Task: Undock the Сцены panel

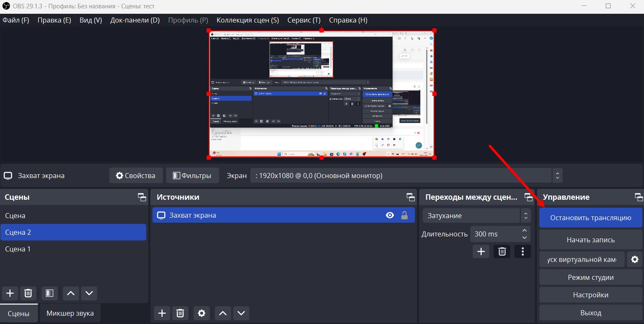Action: pos(142,197)
